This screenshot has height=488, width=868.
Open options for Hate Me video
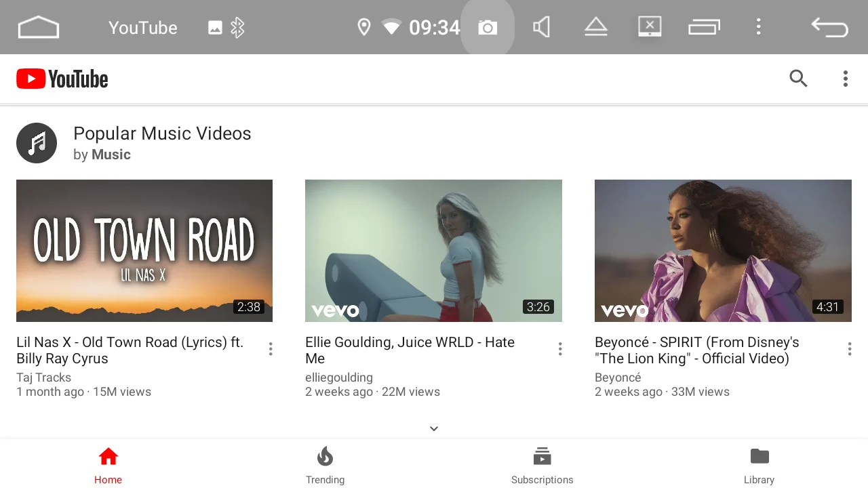(x=560, y=349)
